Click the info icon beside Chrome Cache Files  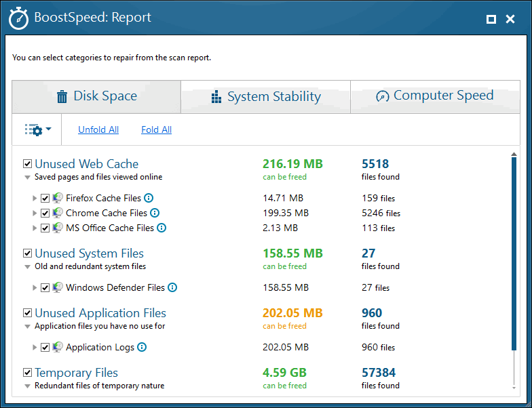pos(155,213)
